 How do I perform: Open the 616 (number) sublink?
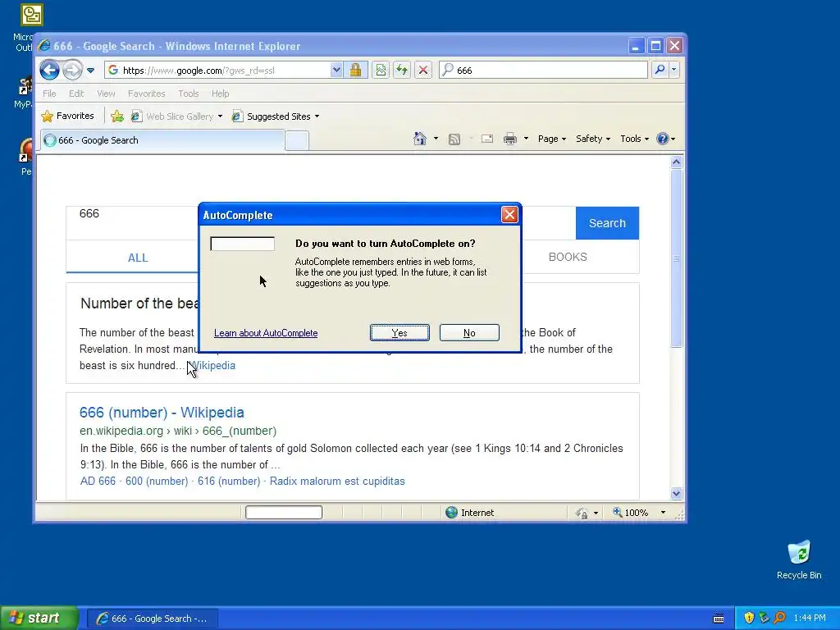point(229,481)
